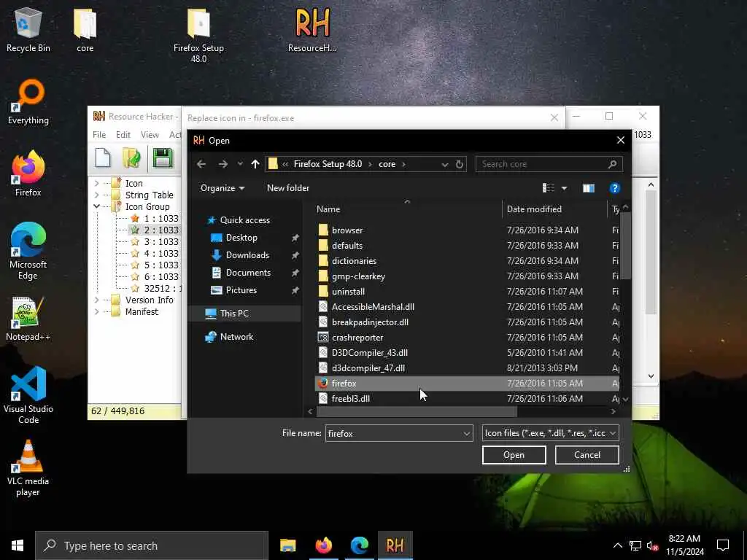Viewport: 747px width, 560px height.
Task: Open recent locations dropdown arrow
Action: coord(240,164)
